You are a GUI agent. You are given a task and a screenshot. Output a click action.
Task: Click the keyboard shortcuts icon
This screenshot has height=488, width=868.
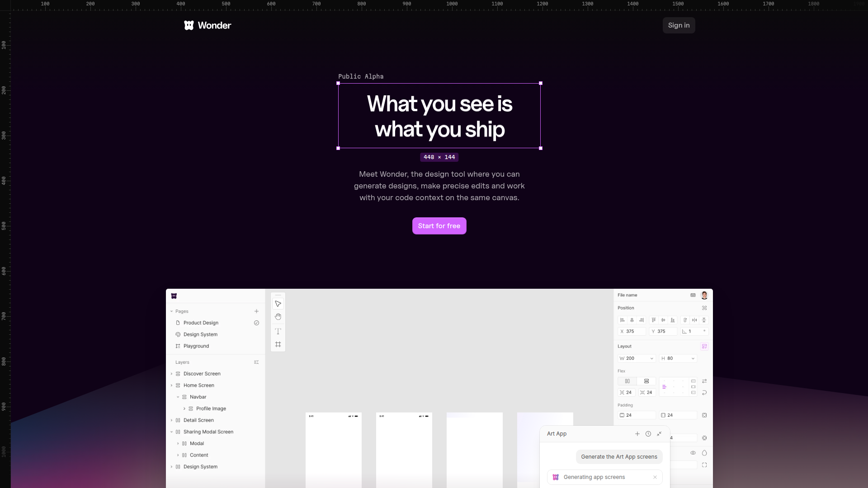[x=693, y=295]
